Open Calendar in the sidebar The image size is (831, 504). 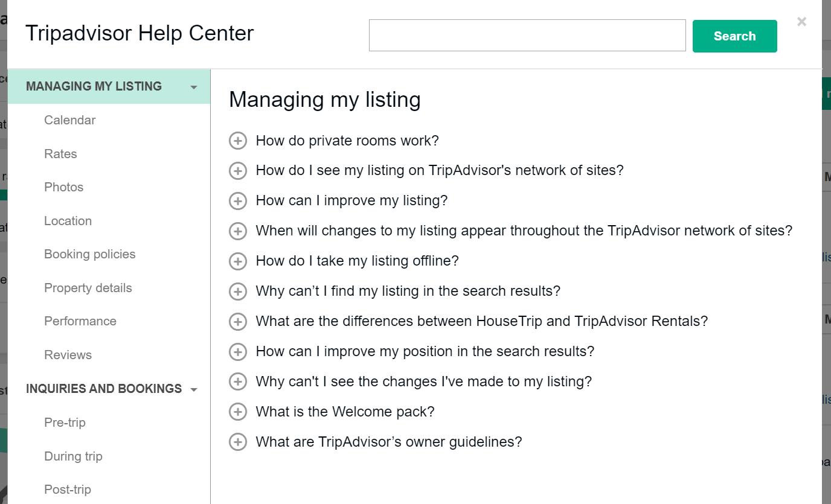tap(70, 120)
